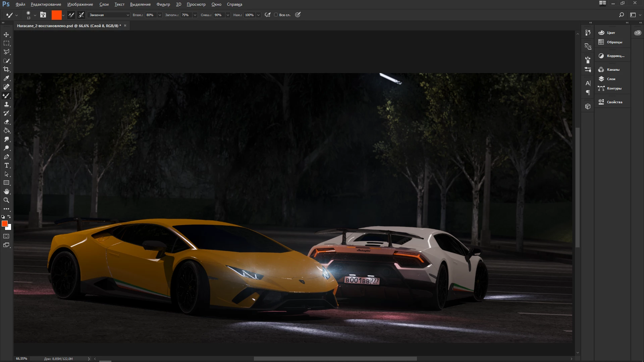The height and width of the screenshot is (362, 644).
Task: Select the Horizontal Type tool
Action: point(6,166)
